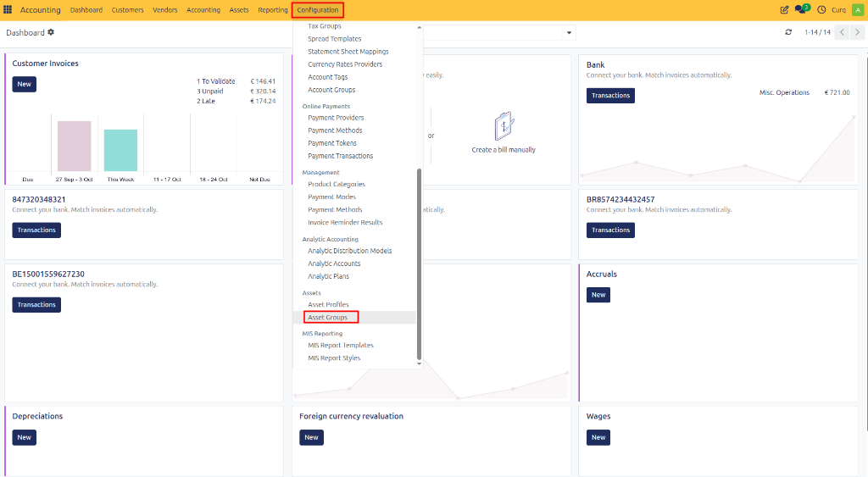Go to next page arrow
868x477 pixels.
pos(858,32)
